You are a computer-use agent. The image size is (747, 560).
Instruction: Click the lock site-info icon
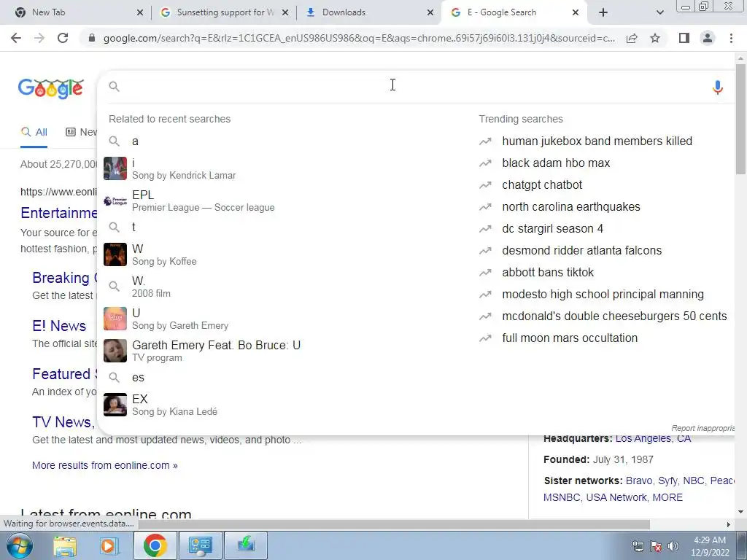pyautogui.click(x=92, y=38)
